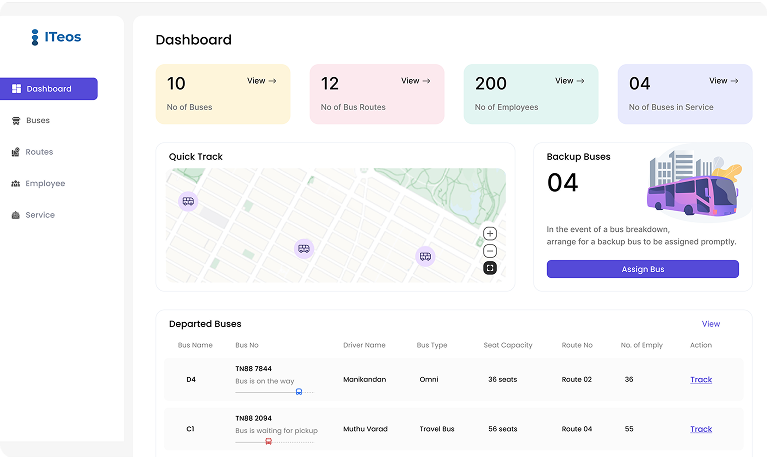The image size is (768, 458).
Task: Click the Employee sidebar icon
Action: pos(16,184)
